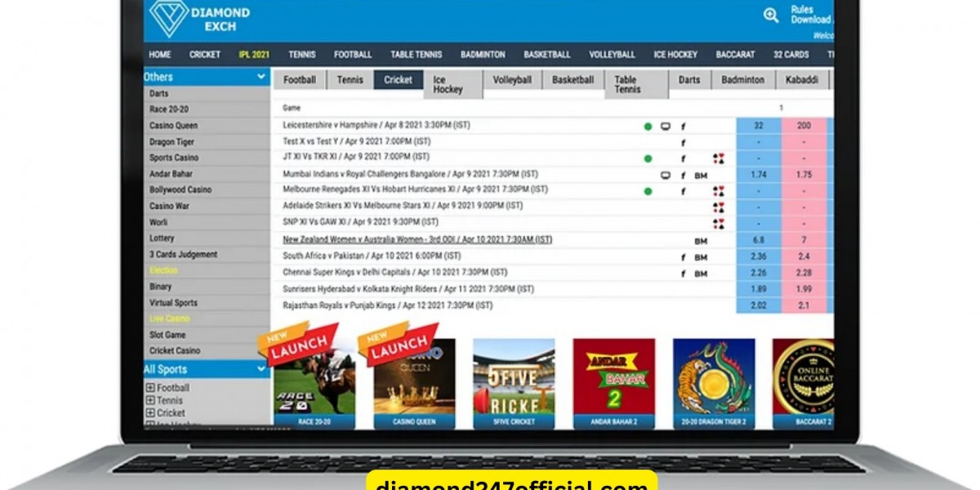980x490 pixels.
Task: Expand the Football tree node
Action: click(150, 388)
